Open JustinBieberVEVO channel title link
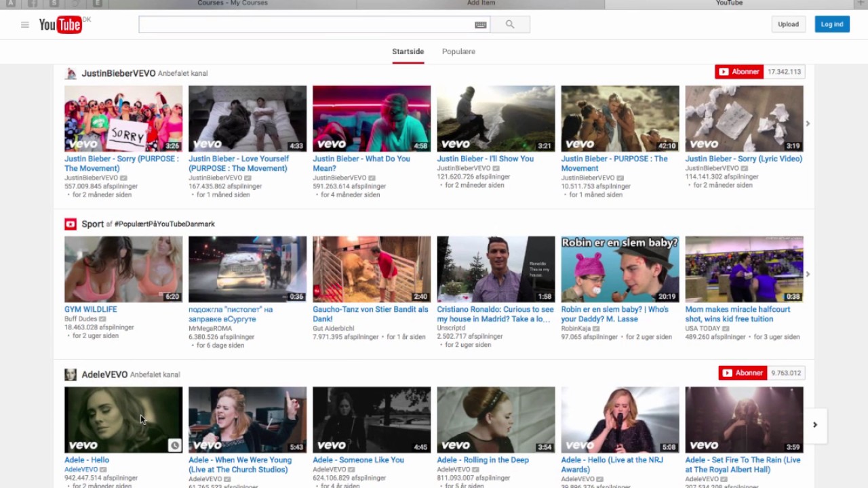 pyautogui.click(x=119, y=73)
